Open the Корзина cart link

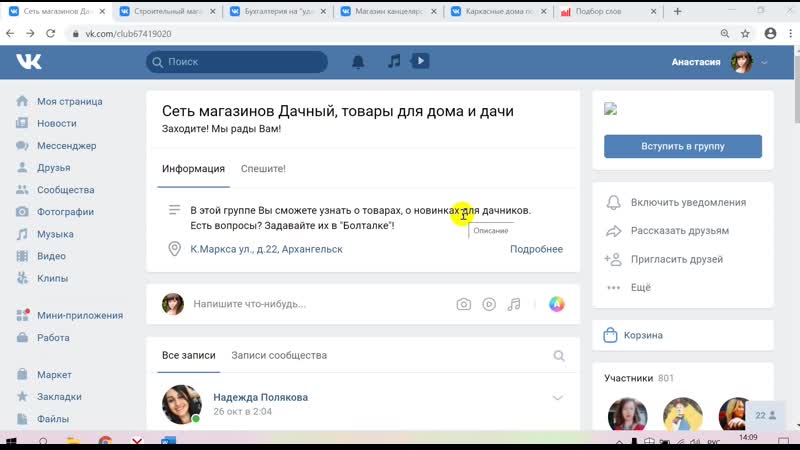633,335
